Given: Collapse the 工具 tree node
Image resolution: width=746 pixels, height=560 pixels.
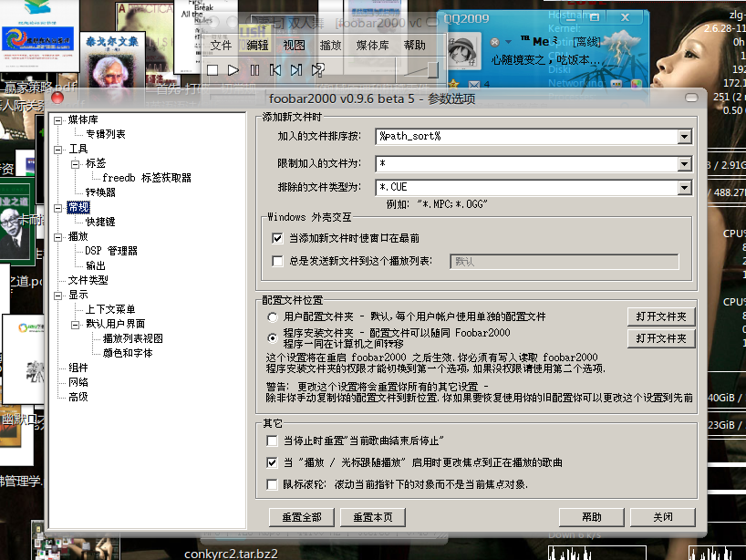Looking at the screenshot, I should click(58, 150).
